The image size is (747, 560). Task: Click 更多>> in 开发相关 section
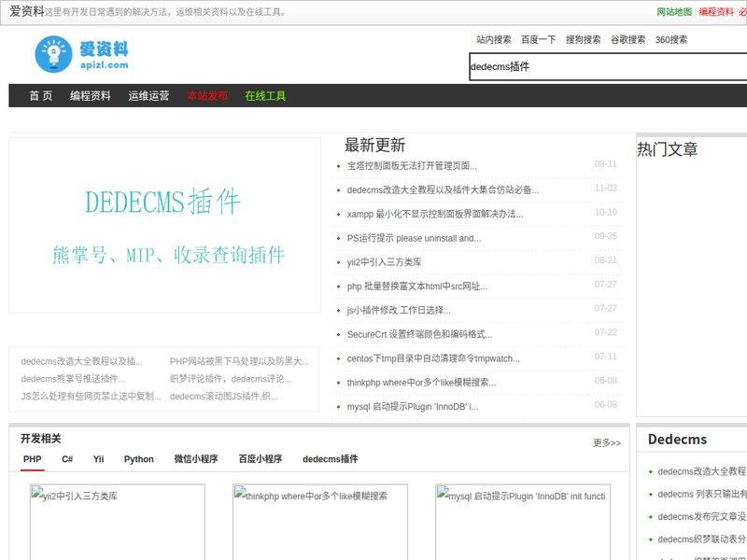[x=606, y=442]
